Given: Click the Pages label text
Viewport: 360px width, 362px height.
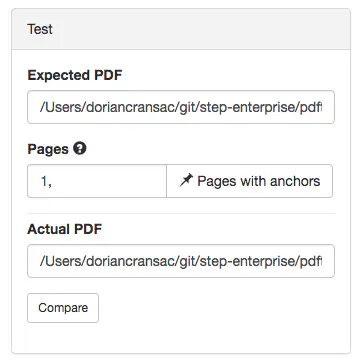Looking at the screenshot, I should pos(48,149).
